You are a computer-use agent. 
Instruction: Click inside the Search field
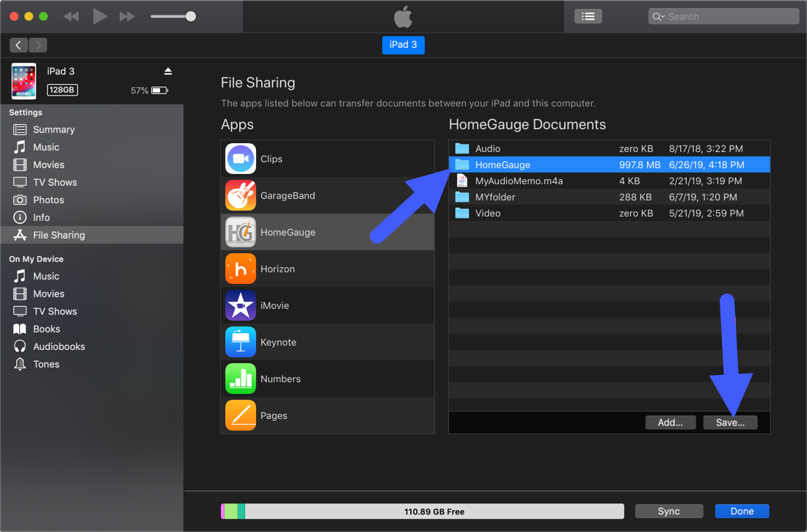coord(723,15)
